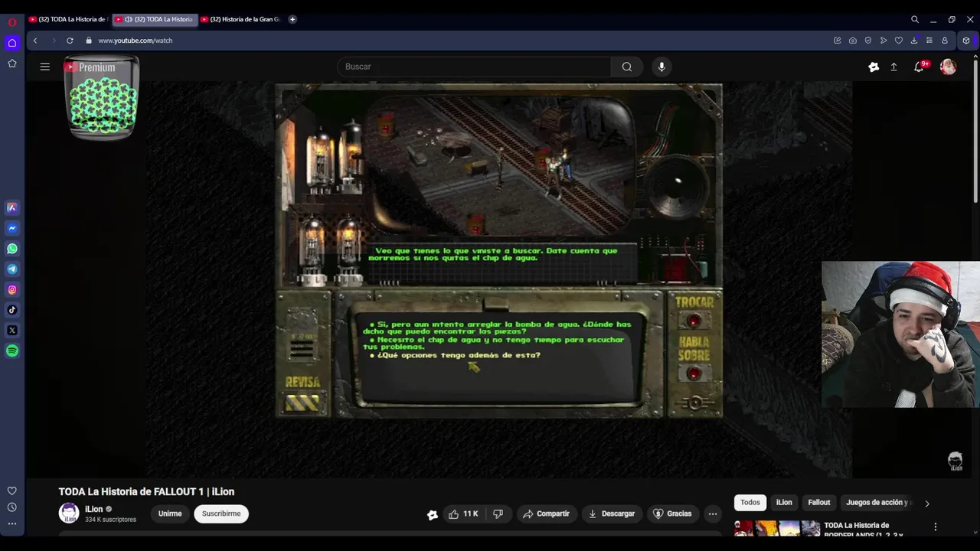Open browser downloads panel
This screenshot has width=980, height=551.
pyautogui.click(x=914, y=41)
